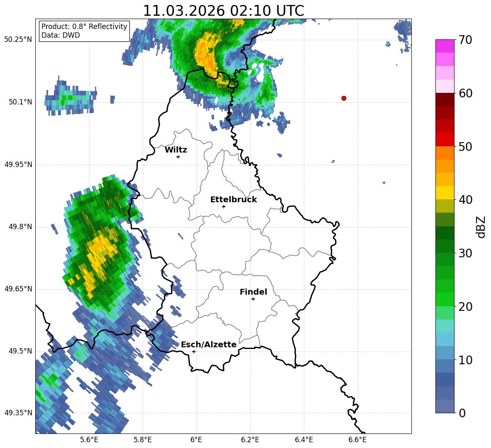Image resolution: width=491 pixels, height=448 pixels.
Task: Click the 49.8°N latitude label
Action: [x=20, y=227]
